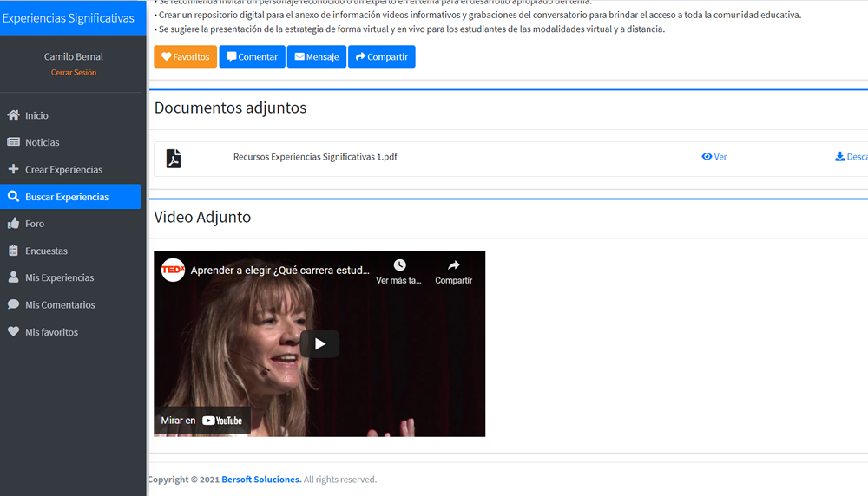Click the Ver más tarde clock icon
868x496 pixels.
click(x=399, y=265)
